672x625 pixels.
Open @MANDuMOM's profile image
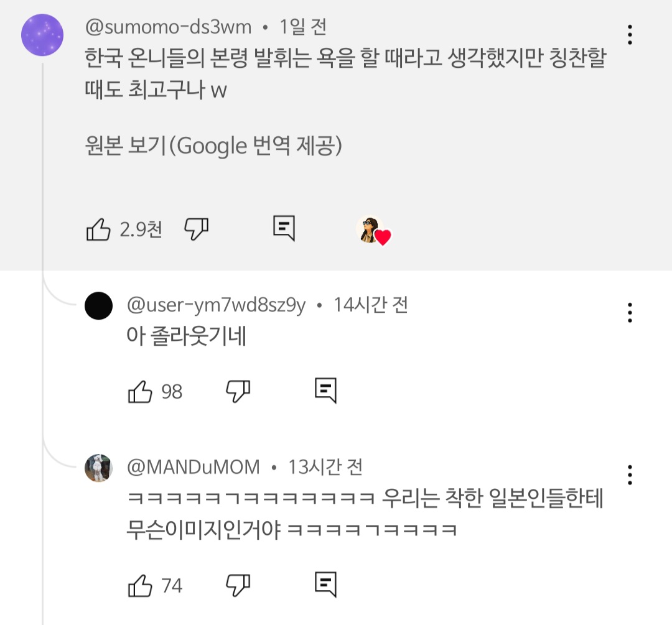point(98,468)
